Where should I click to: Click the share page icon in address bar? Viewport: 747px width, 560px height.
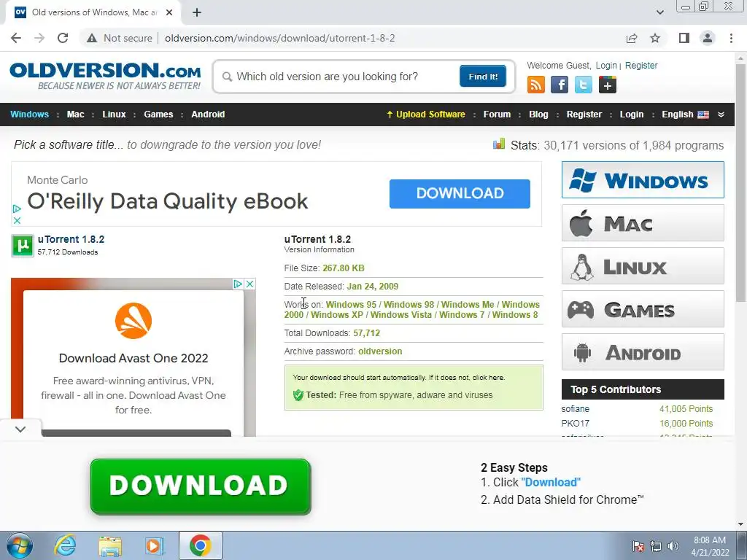(632, 38)
